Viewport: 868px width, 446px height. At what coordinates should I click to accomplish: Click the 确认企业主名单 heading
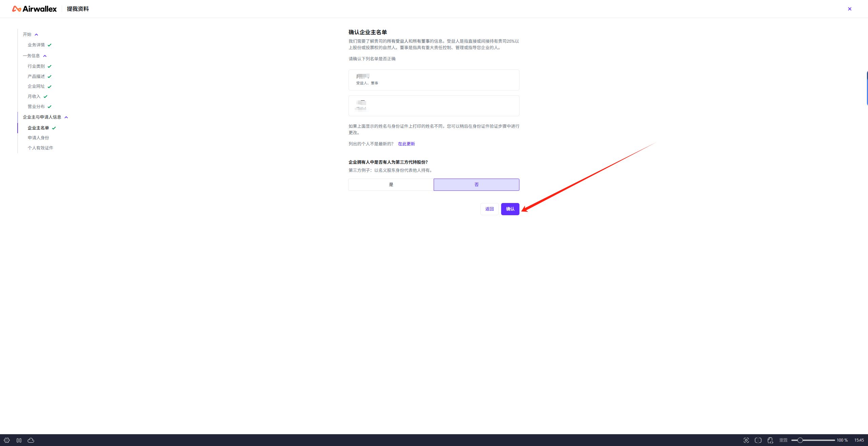[x=368, y=32]
